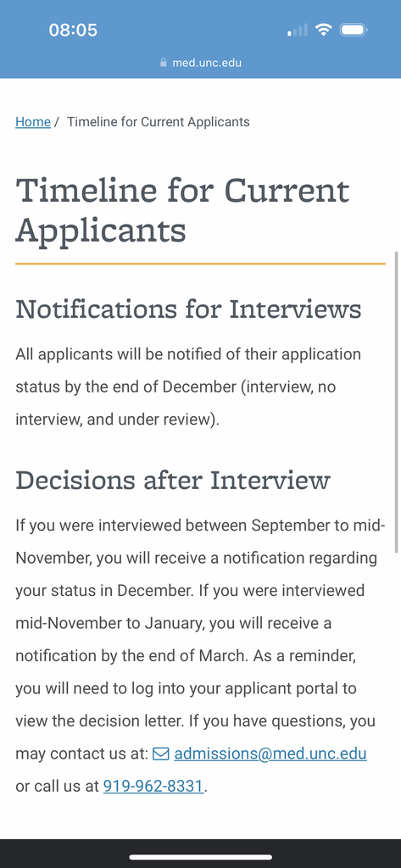Select the Timeline for Current Applicants breadcrumb text
The width and height of the screenshot is (401, 868).
159,122
